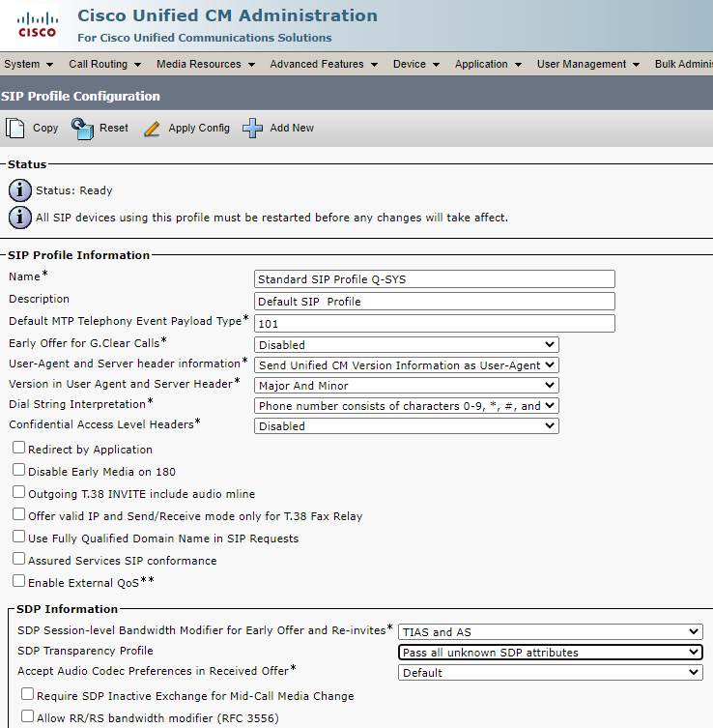Viewport: 713px width, 728px height.
Task: Open the User Management menu
Action: 587,65
